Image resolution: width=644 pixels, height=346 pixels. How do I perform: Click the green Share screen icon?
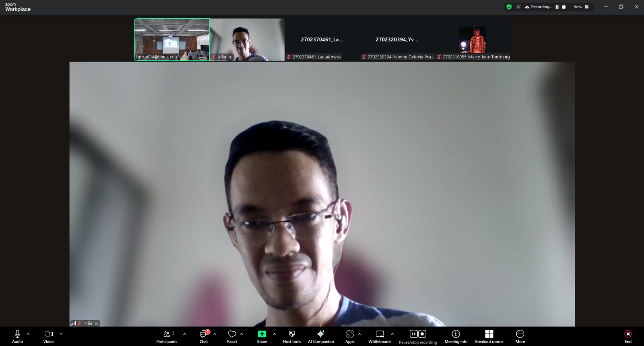pos(262,334)
